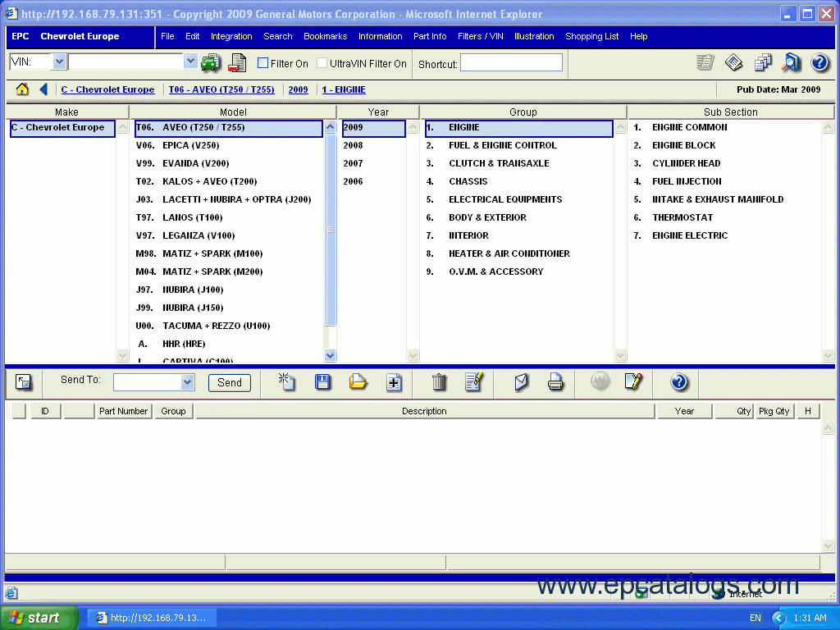Open the Integration menu
The image size is (840, 630).
pos(231,36)
